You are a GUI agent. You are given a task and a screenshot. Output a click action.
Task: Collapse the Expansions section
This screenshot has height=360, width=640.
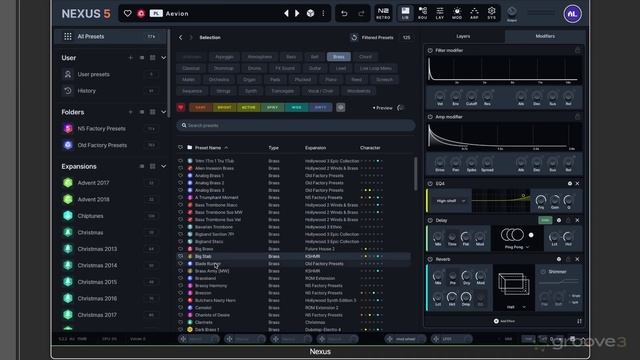tap(163, 167)
